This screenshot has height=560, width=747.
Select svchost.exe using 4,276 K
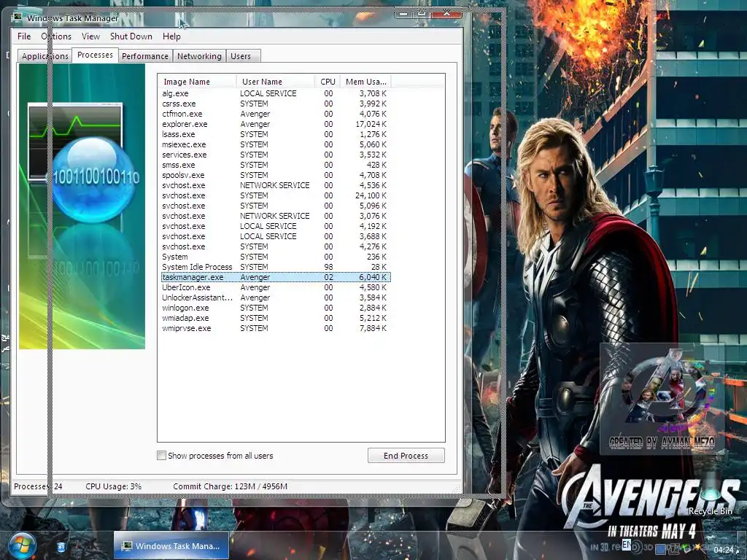275,246
